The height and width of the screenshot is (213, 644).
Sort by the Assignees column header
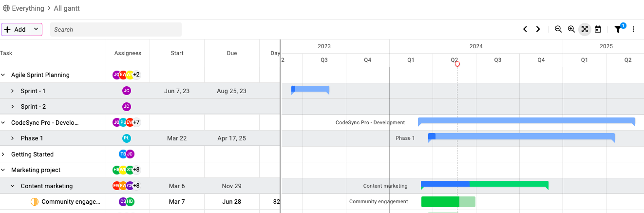point(128,53)
